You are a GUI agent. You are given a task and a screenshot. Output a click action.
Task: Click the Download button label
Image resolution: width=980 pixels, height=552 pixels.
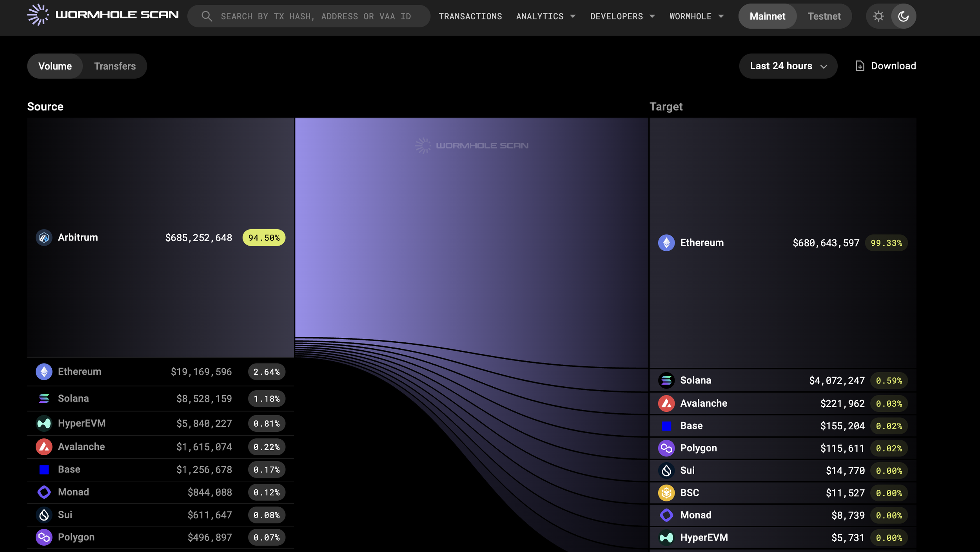[x=893, y=66]
